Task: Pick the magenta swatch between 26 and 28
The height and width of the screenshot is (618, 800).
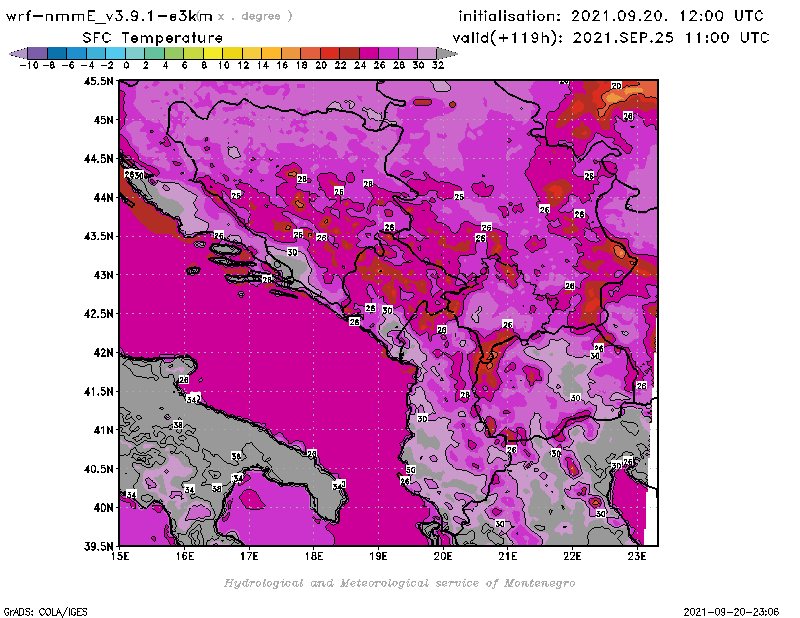Action: click(389, 53)
